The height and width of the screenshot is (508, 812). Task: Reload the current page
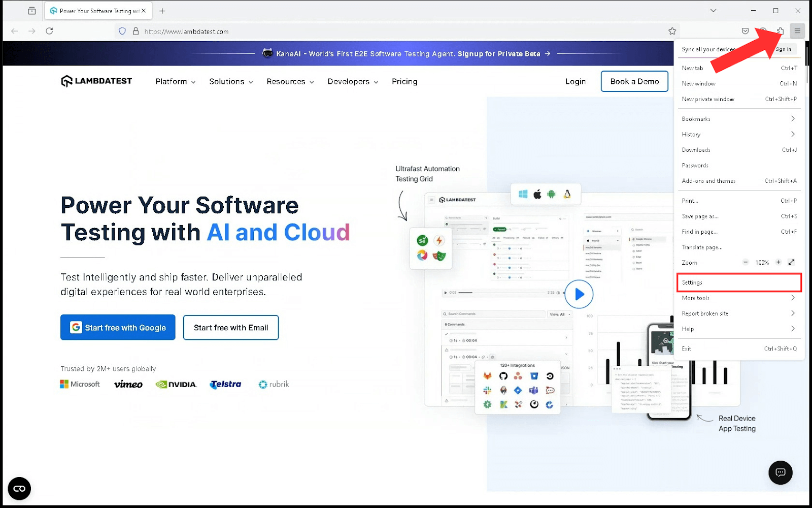[x=49, y=31]
